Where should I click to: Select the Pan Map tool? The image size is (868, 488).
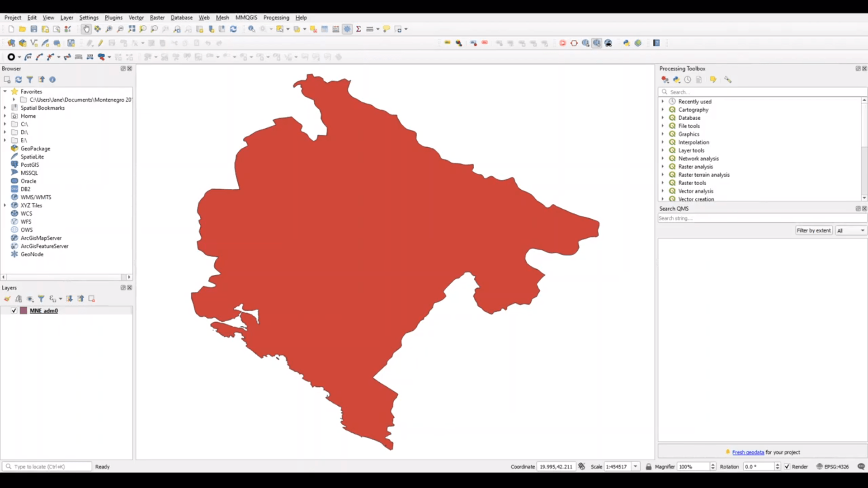[86, 29]
